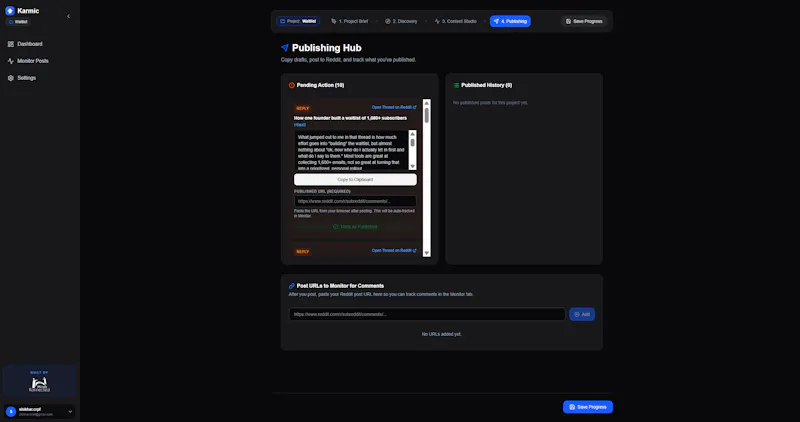Click the Save Progress button at the bottom
800x422 pixels.
[588, 407]
